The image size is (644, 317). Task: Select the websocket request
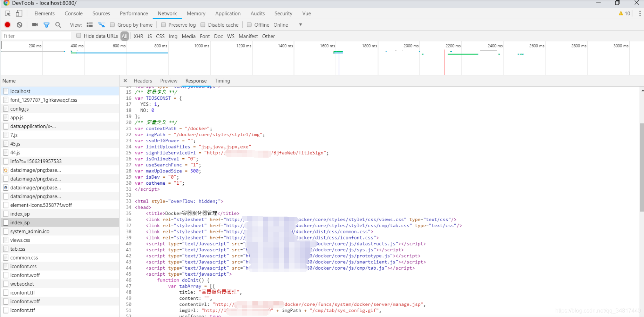tap(60, 284)
